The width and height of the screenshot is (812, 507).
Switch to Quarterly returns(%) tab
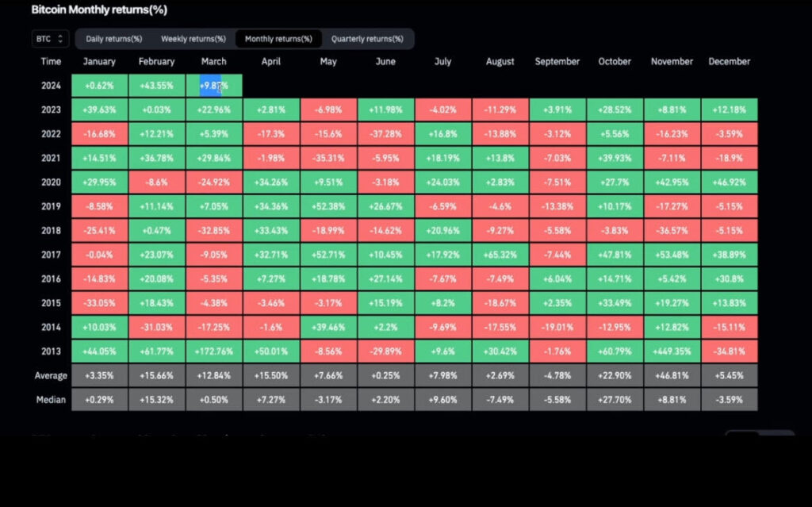click(367, 38)
